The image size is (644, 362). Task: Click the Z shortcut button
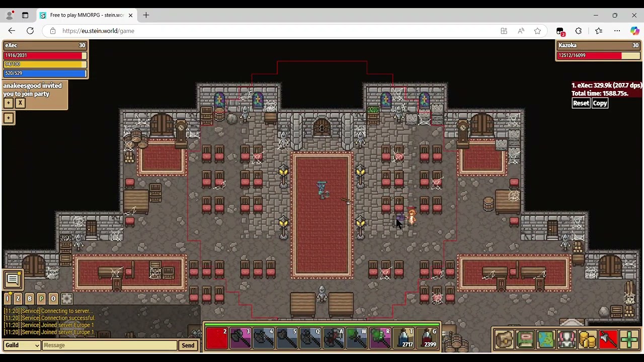[18, 299]
